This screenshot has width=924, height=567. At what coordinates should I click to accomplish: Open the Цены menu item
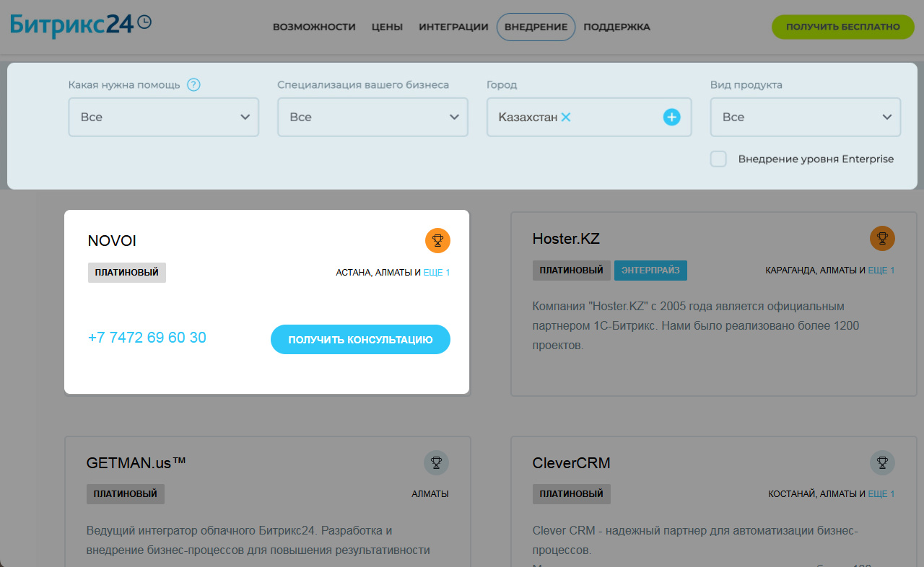click(387, 27)
